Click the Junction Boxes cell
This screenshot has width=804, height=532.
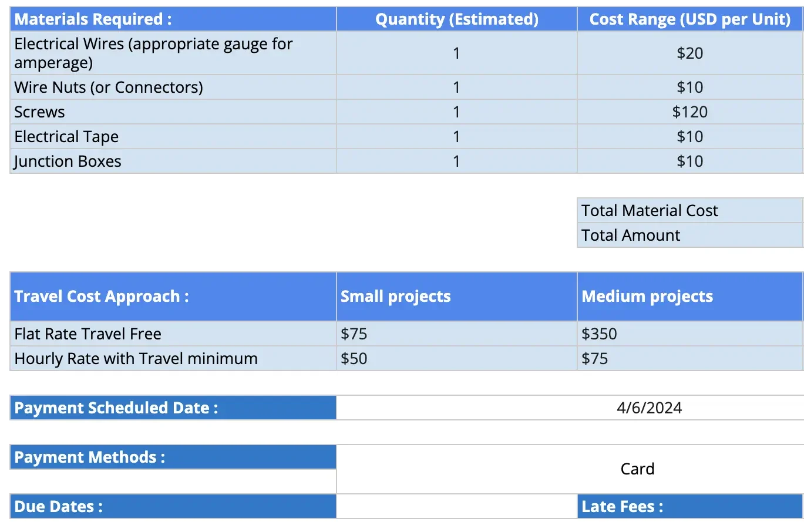pos(173,161)
